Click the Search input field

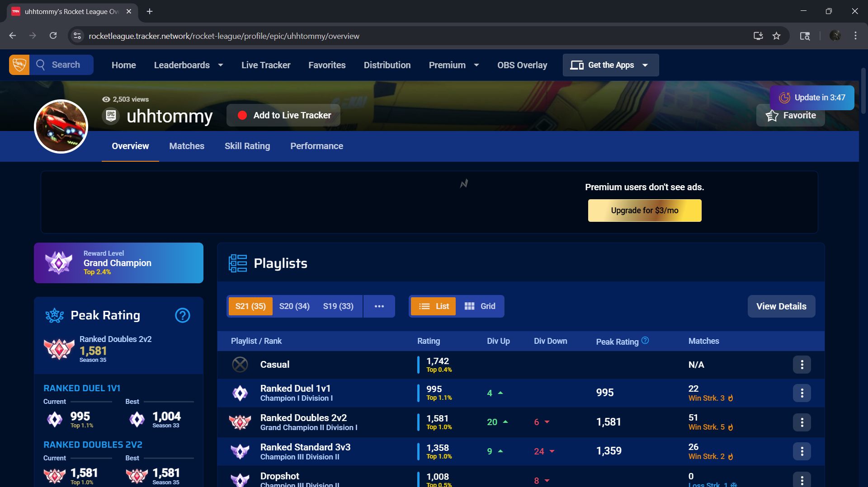pos(66,65)
